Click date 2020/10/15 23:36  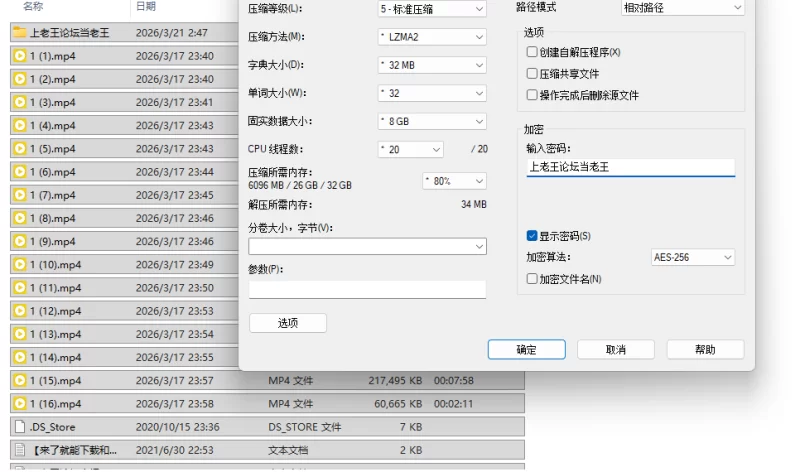tap(178, 427)
